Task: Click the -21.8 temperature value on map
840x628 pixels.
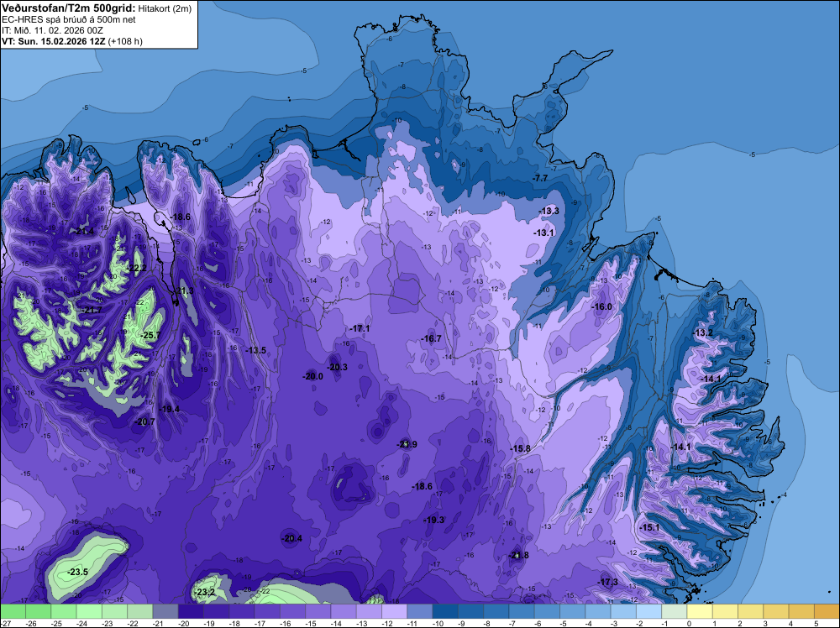Action: pyautogui.click(x=518, y=555)
